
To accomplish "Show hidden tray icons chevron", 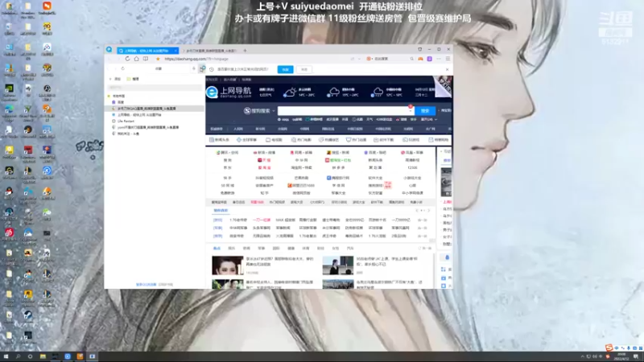I will [582, 356].
